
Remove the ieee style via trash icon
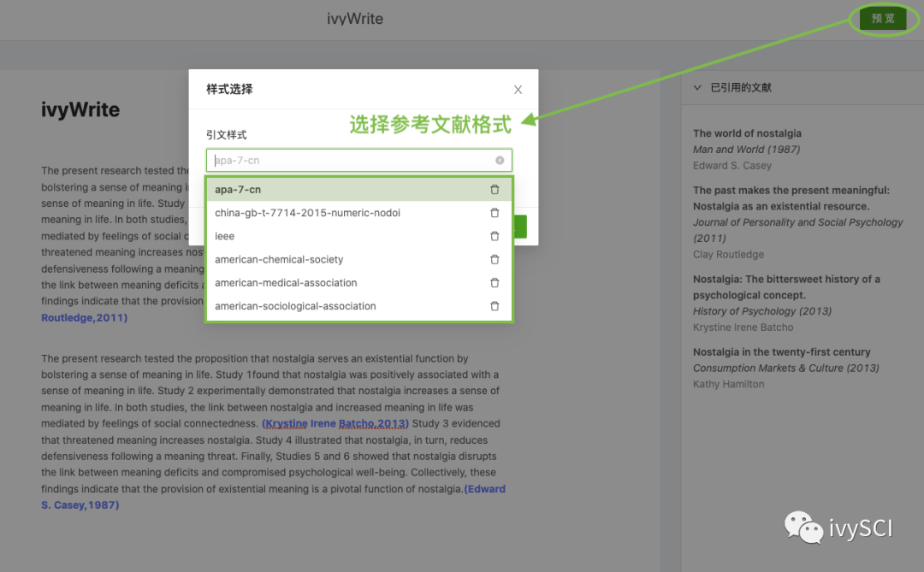pyautogui.click(x=495, y=236)
